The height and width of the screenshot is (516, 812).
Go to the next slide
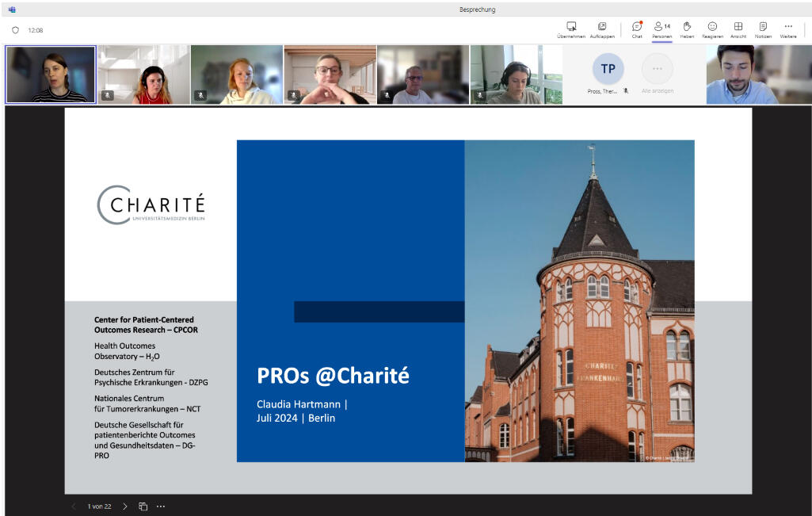(124, 506)
